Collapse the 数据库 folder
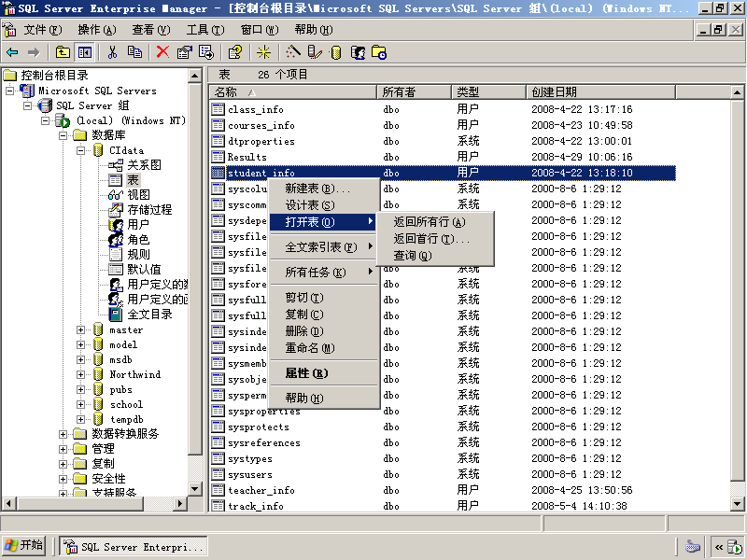This screenshot has width=747, height=560. tap(63, 135)
